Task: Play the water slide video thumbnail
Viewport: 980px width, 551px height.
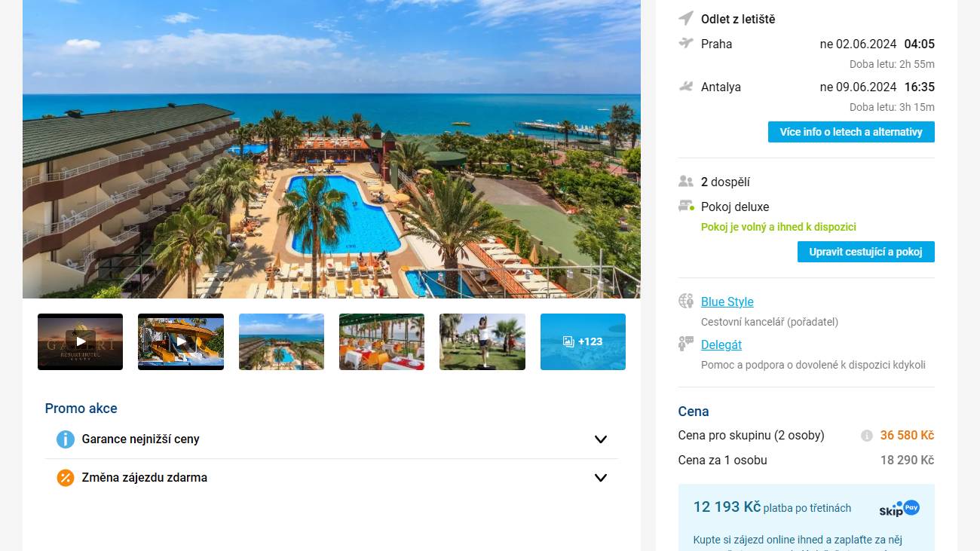Action: point(181,341)
